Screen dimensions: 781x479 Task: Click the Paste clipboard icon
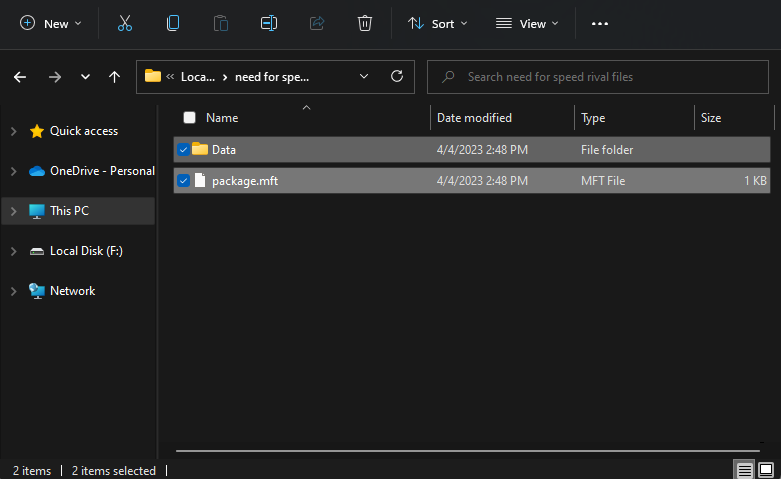pos(221,23)
